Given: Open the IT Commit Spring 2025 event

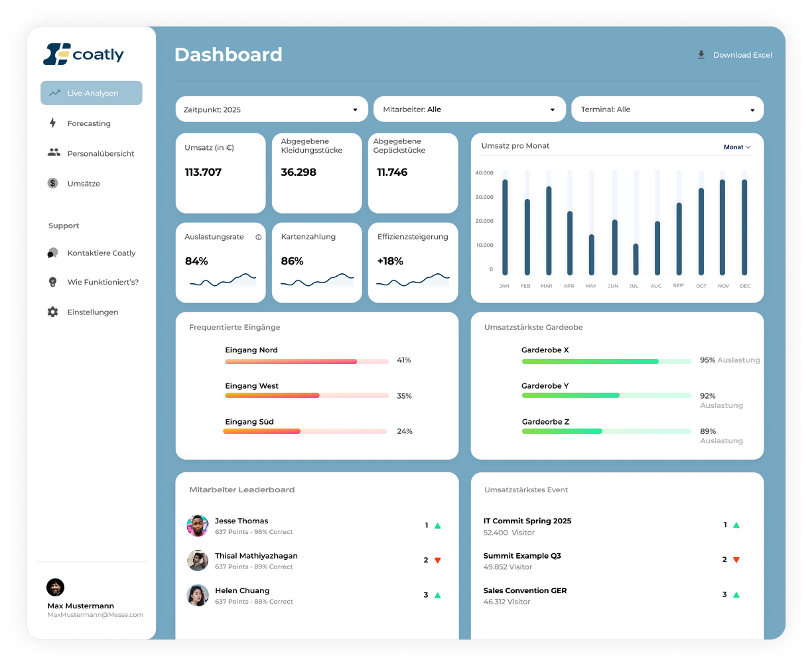Looking at the screenshot, I should click(x=527, y=521).
